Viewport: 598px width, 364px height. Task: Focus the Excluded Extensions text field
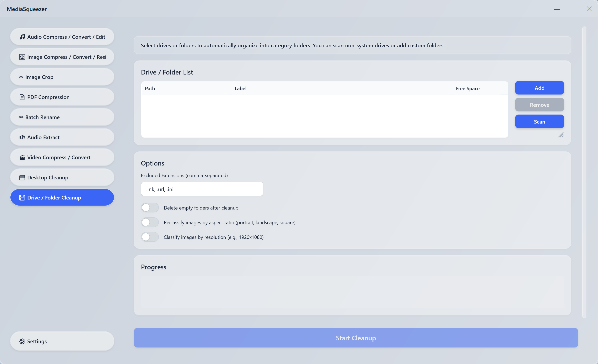click(202, 189)
